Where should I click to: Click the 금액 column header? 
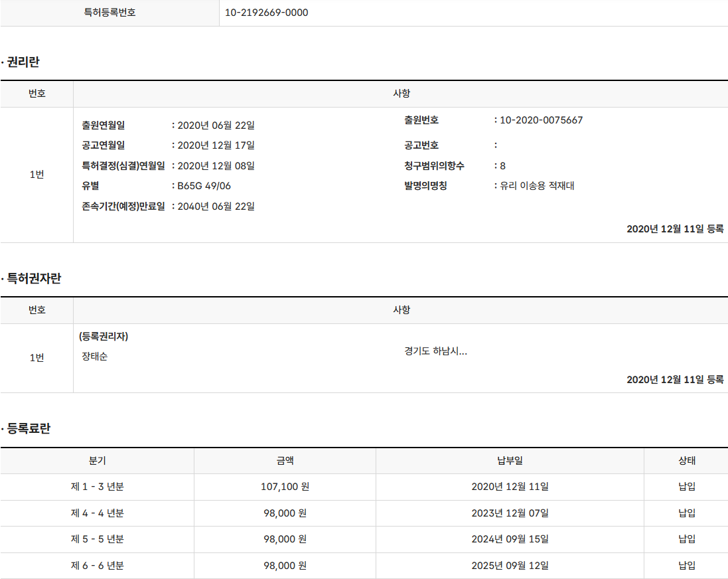coord(285,461)
